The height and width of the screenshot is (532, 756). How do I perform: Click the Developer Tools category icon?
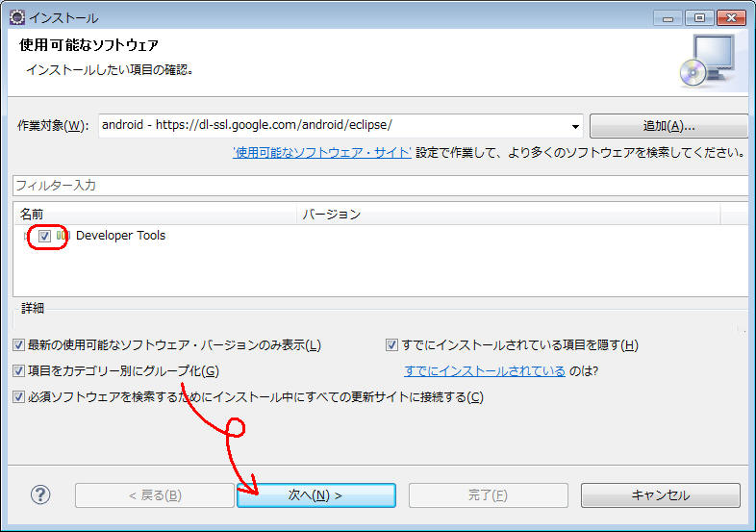coord(63,236)
